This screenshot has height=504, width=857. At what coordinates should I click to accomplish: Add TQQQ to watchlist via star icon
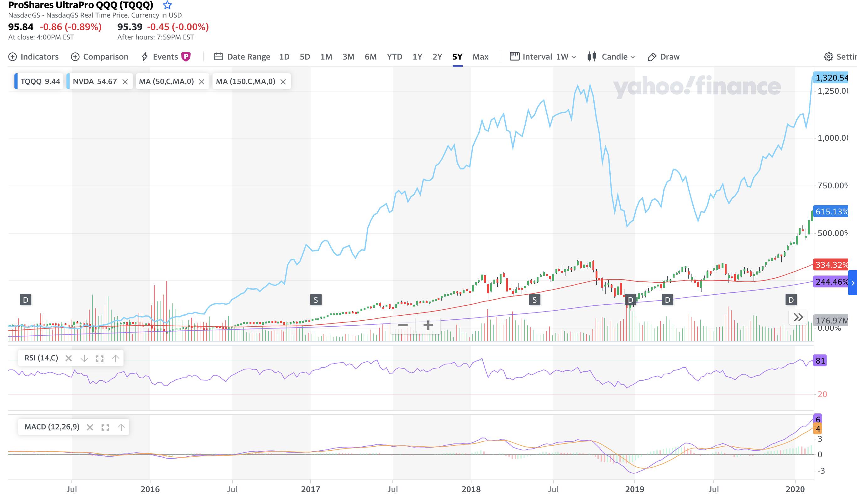167,5
